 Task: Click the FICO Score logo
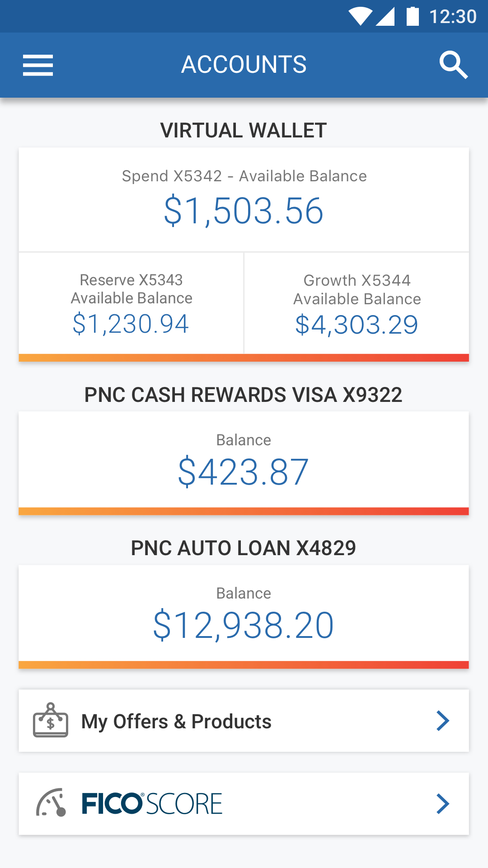152,803
